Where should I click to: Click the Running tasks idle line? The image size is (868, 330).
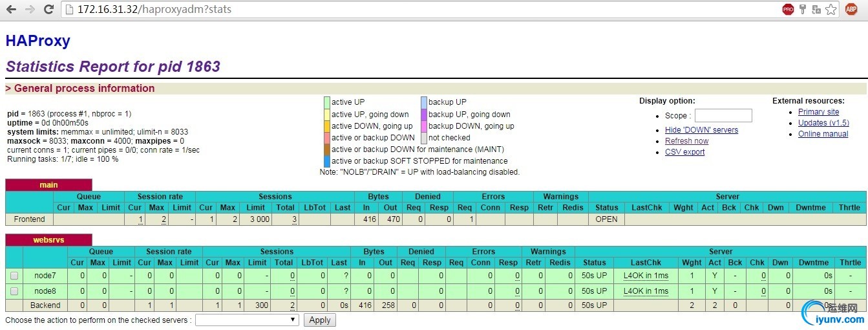[63, 159]
